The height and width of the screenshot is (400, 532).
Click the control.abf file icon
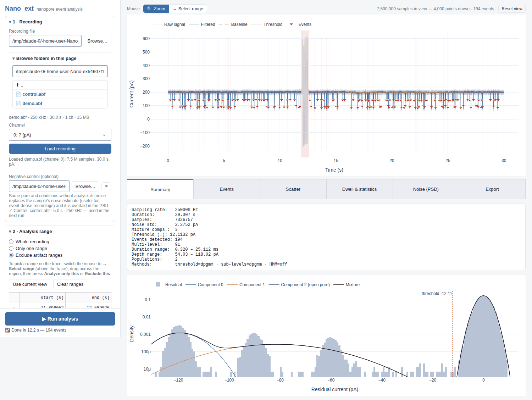pyautogui.click(x=18, y=94)
